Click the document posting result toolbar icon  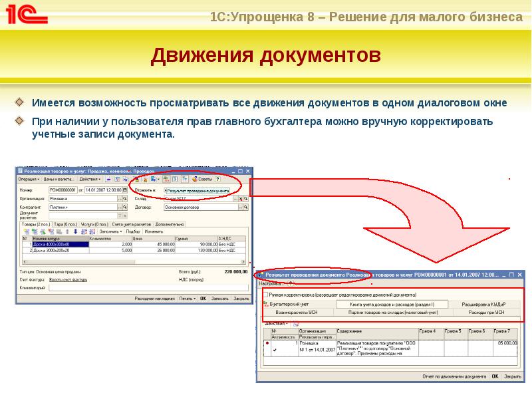coord(166,179)
